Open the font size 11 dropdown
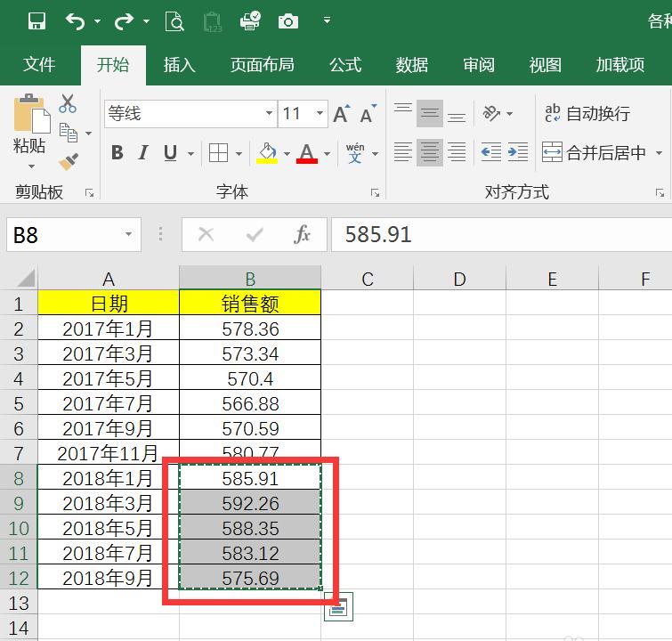672x641 pixels. [320, 114]
